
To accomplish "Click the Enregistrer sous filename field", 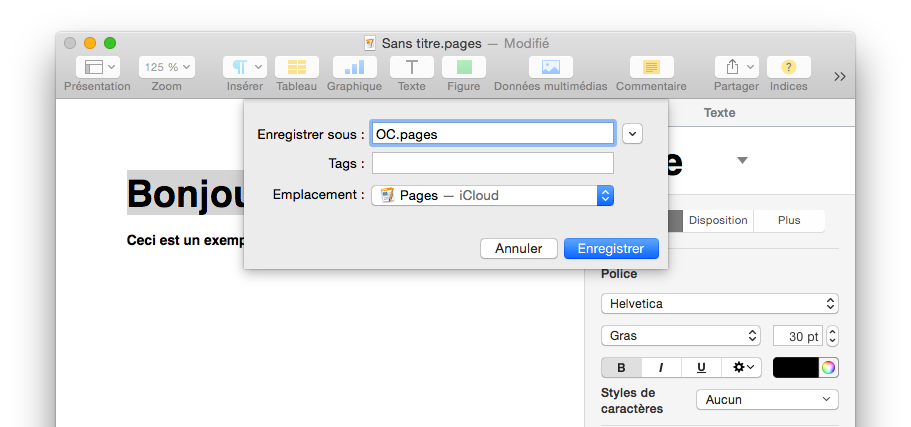I will 493,134.
